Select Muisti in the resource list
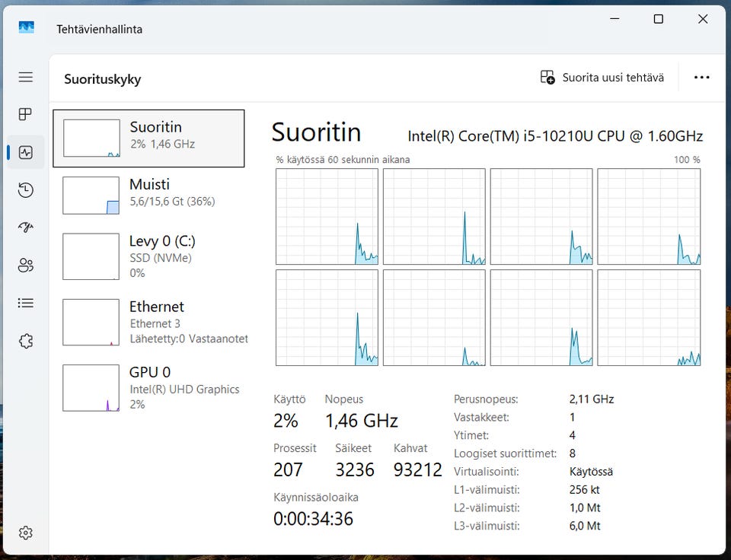The image size is (731, 560). click(x=148, y=195)
